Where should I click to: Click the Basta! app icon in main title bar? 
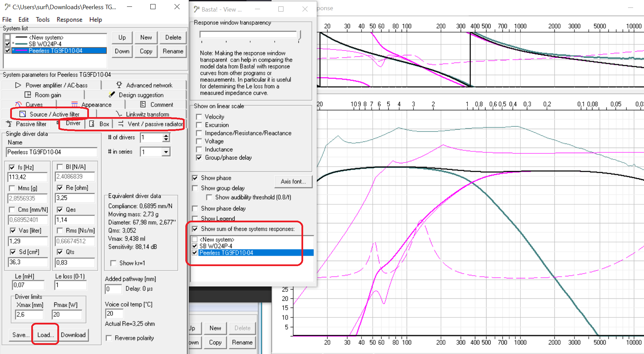7,7
